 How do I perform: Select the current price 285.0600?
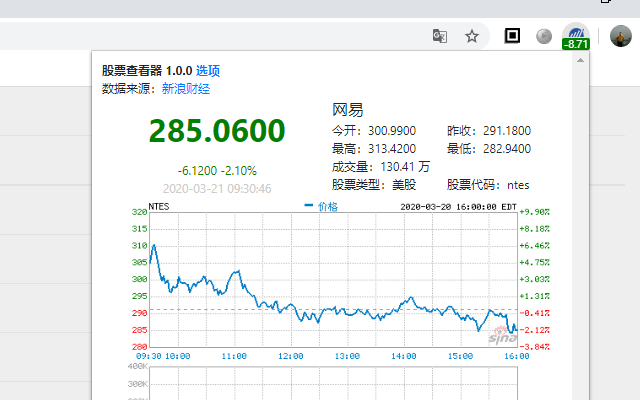217,131
